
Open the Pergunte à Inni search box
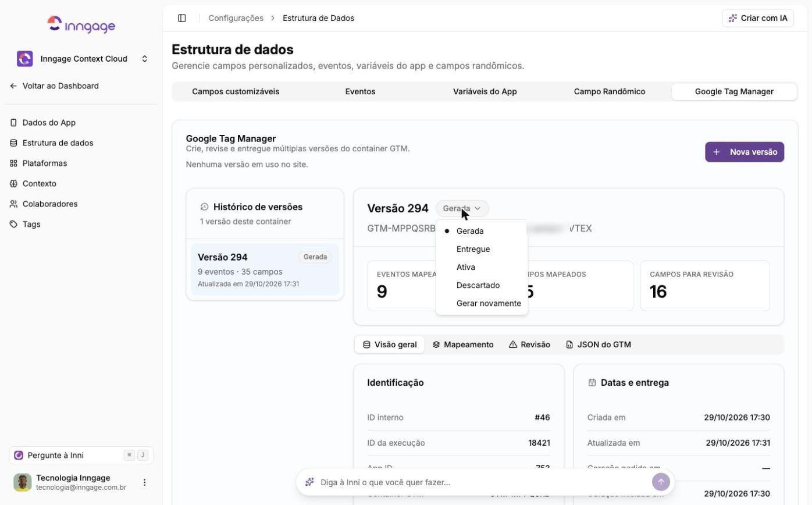pyautogui.click(x=81, y=456)
